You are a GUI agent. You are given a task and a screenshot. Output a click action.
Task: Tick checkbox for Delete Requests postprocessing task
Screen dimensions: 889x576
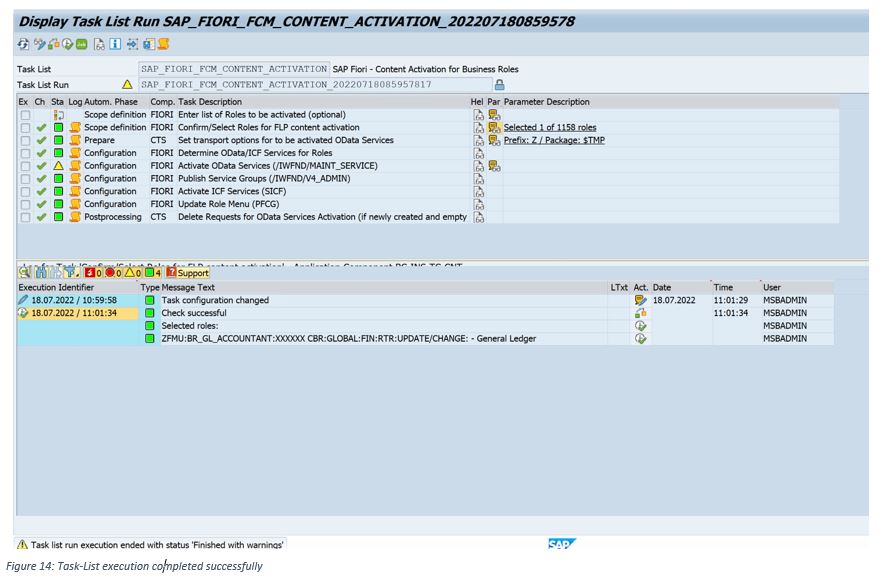pos(26,217)
